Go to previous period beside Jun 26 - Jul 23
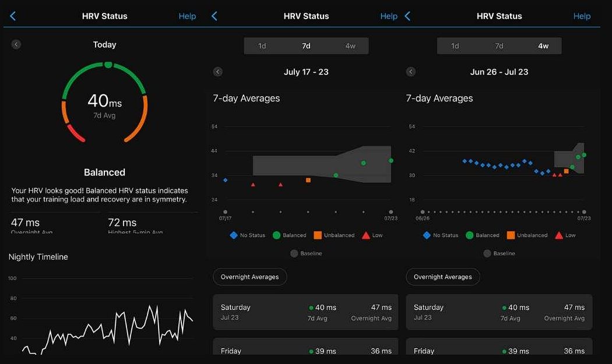Viewport: 612px width, 364px height. pos(410,72)
